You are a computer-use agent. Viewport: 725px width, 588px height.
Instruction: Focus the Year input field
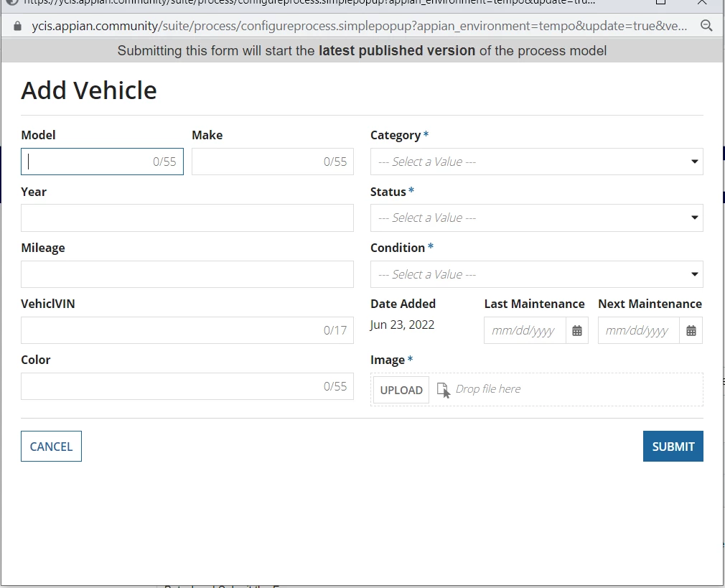pos(187,218)
